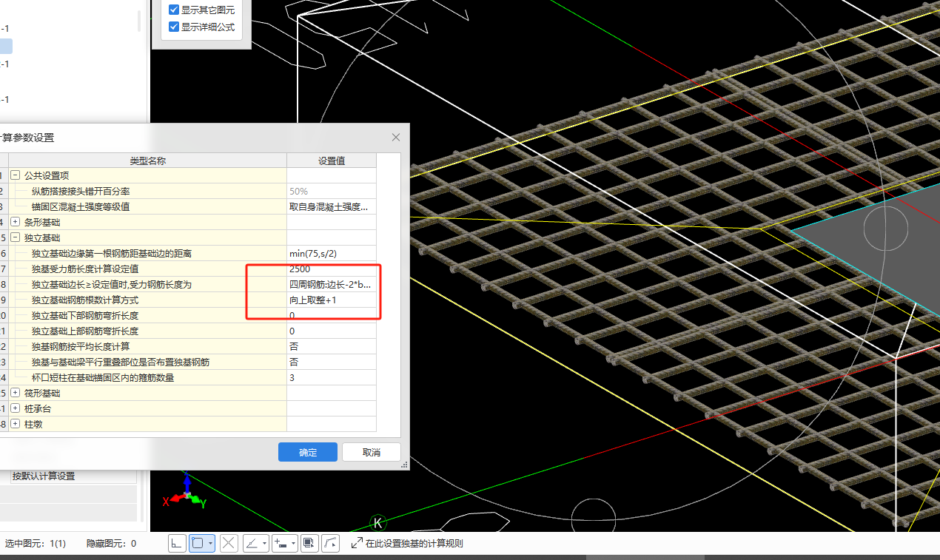Toggle the 显示详细公式 checkbox

click(x=174, y=27)
